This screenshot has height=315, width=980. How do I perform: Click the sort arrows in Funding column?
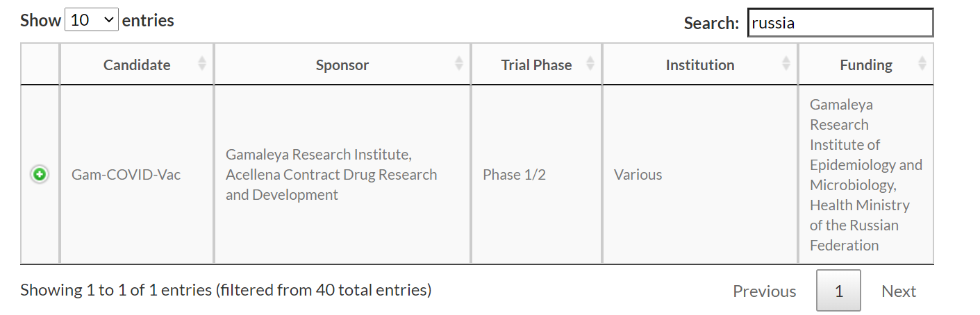click(922, 64)
